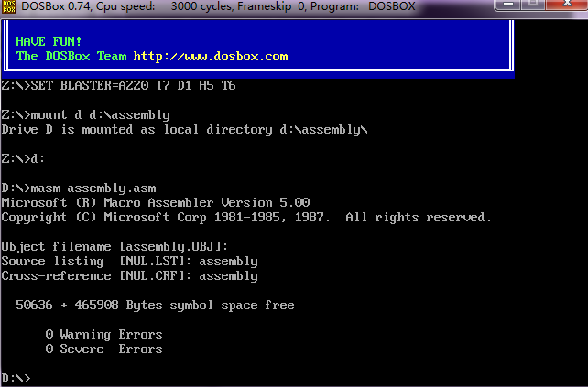Close the DOSBox window
The image size is (588, 387).
pyautogui.click(x=567, y=5)
